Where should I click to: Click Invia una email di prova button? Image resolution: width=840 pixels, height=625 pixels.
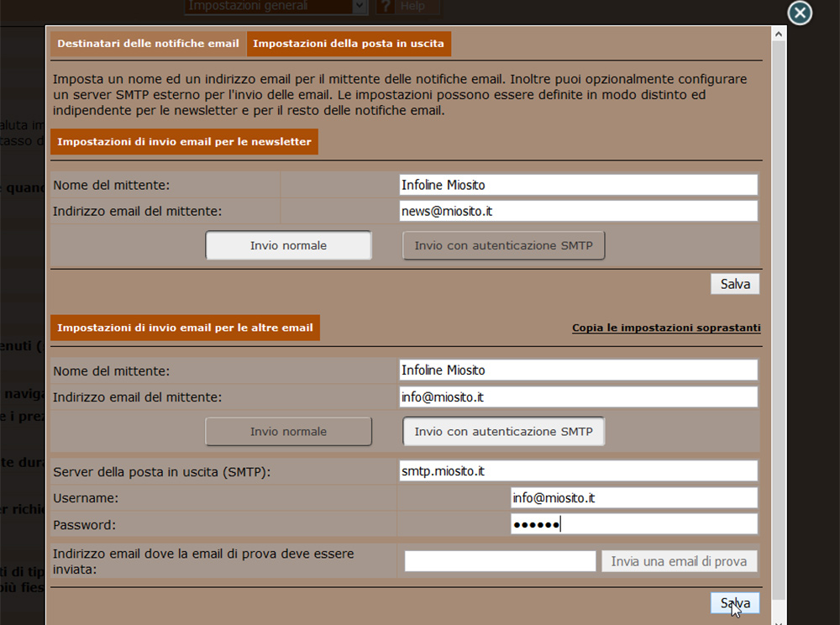(679, 561)
